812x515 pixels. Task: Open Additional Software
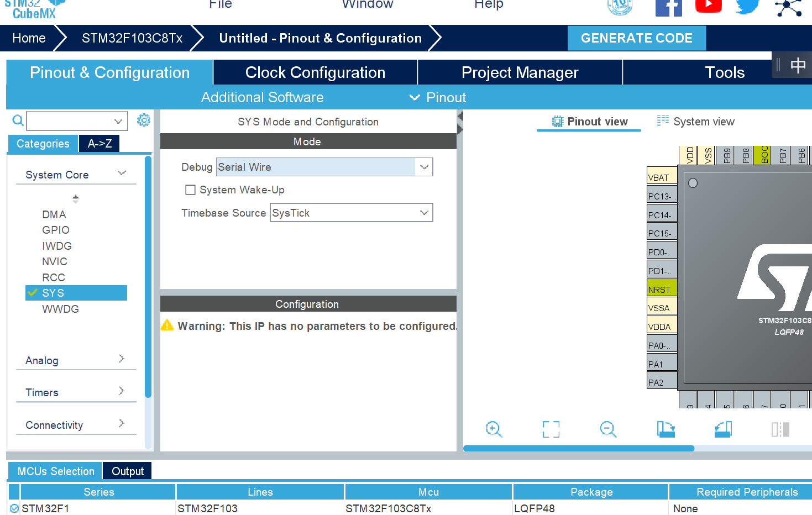tap(262, 97)
